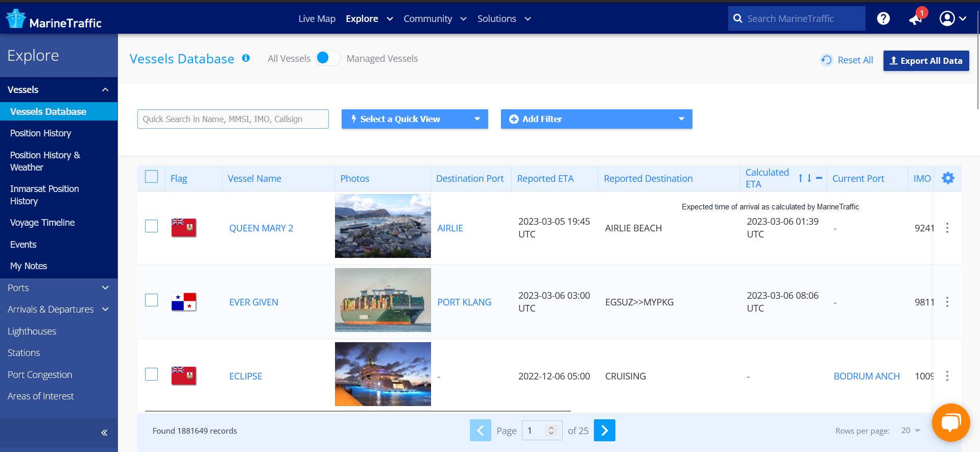The image size is (980, 452).
Task: Open PORT KLANG destination port link
Action: click(x=464, y=302)
